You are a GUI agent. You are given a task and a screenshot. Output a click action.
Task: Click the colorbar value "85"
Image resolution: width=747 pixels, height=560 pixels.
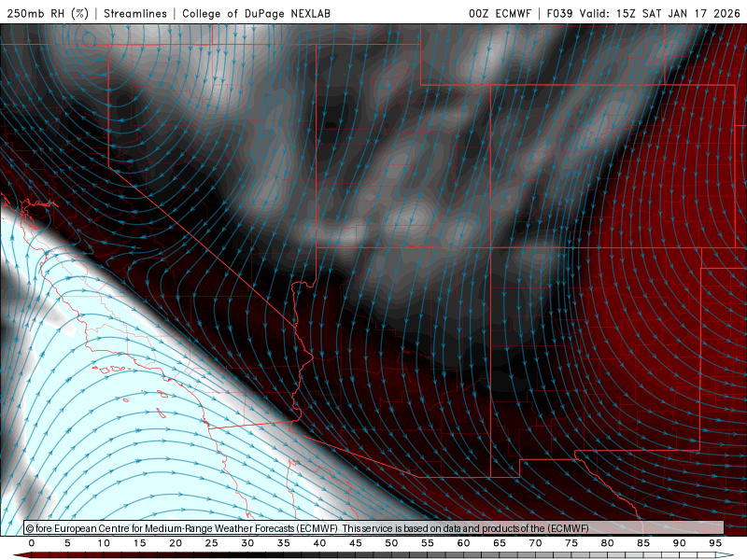coord(643,543)
